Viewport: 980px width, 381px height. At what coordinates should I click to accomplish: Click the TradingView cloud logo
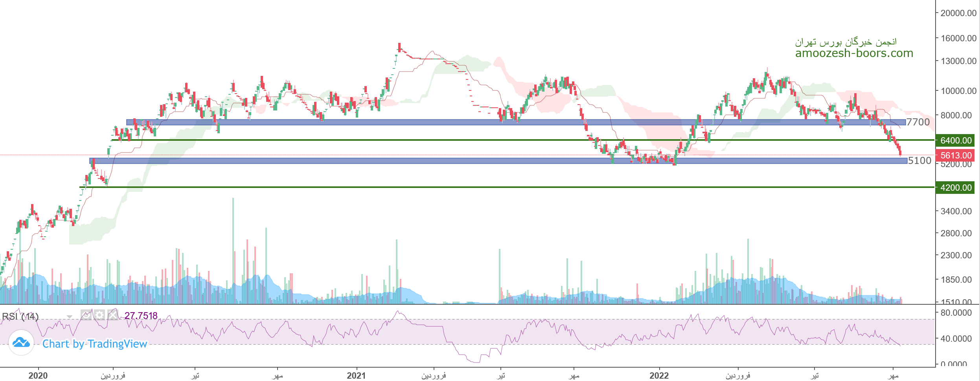(x=21, y=343)
